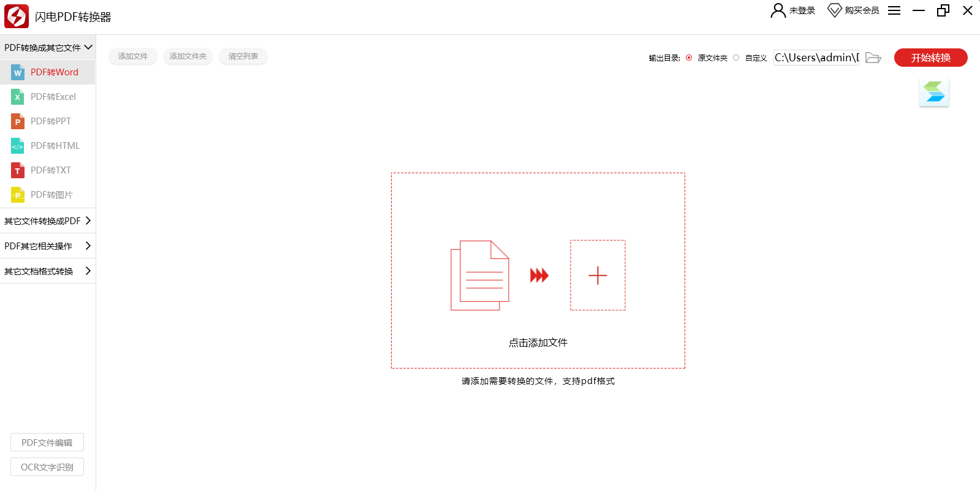
Task: Click the PDF转HTML file icon
Action: [x=18, y=146]
